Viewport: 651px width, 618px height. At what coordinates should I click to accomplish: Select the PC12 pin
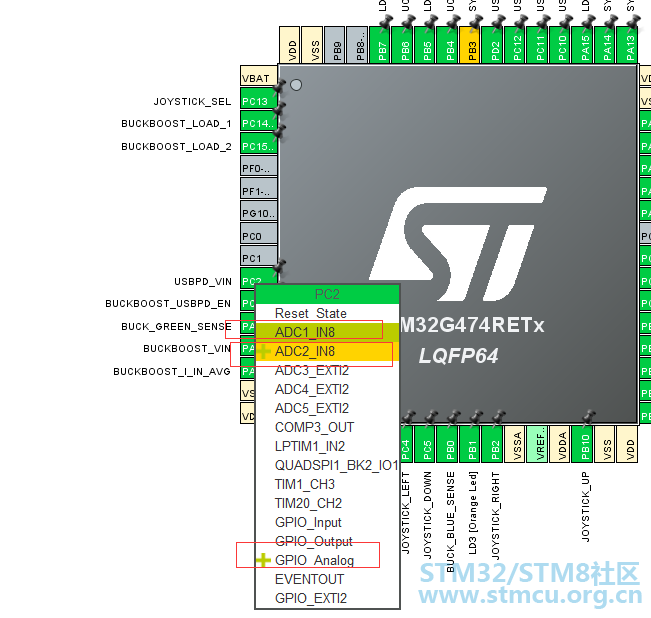click(x=514, y=45)
